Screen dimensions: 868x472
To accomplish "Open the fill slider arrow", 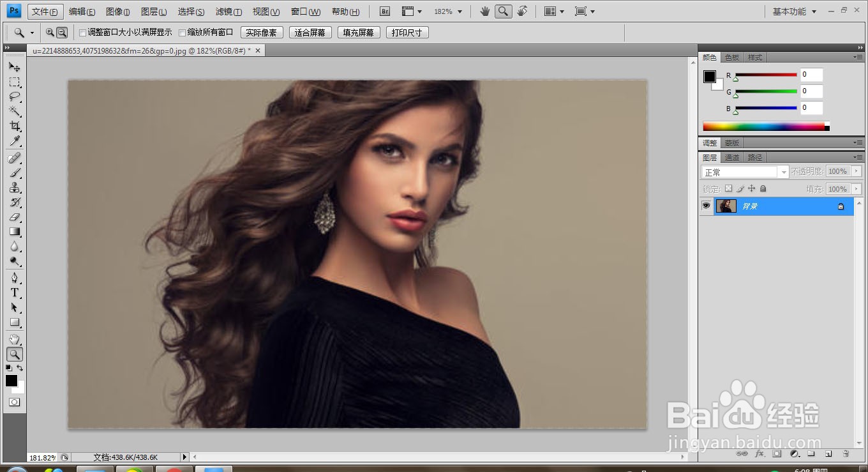I will [856, 189].
